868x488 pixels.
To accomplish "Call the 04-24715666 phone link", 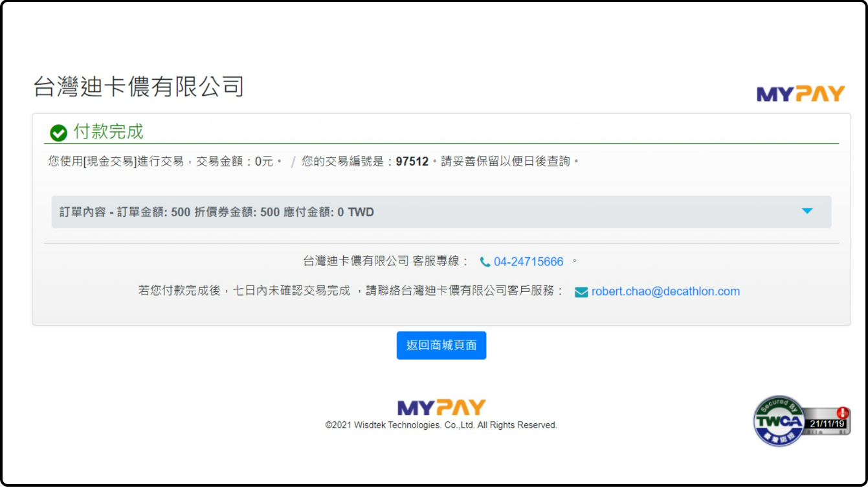I will 528,262.
